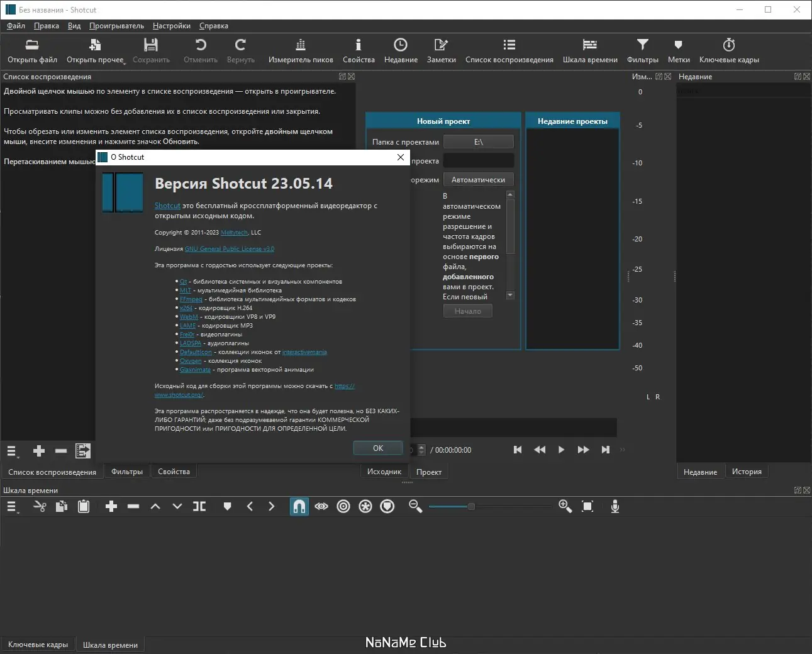This screenshot has height=654, width=812.
Task: Add a marker on the timeline toolbar
Action: (x=228, y=506)
